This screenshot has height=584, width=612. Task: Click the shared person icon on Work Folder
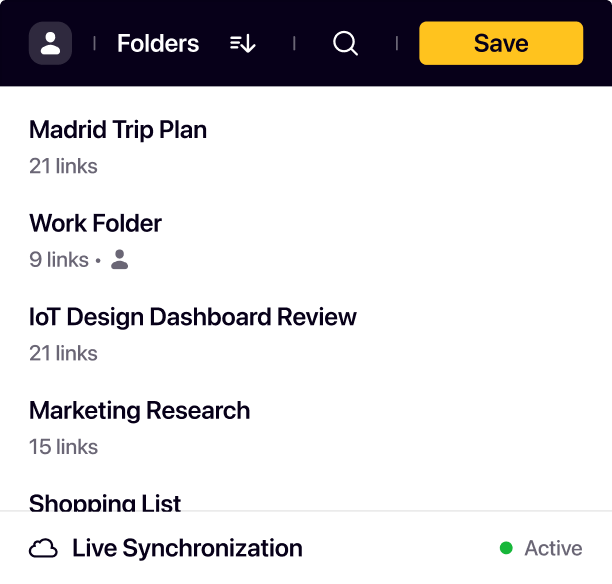[x=120, y=260]
